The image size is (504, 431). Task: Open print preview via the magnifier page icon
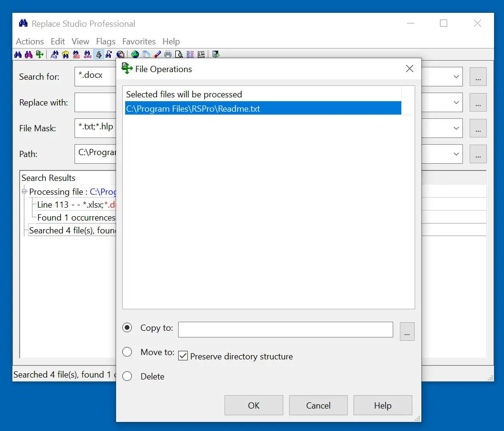(179, 54)
